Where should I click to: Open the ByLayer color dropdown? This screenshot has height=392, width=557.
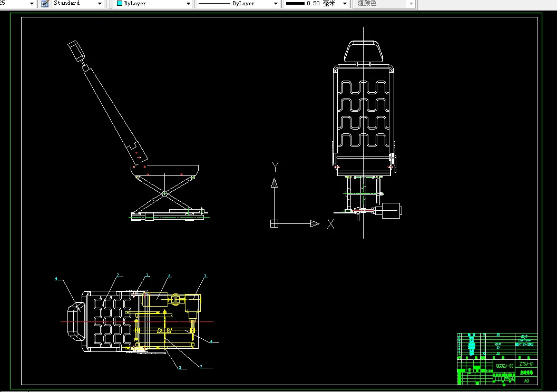(188, 4)
